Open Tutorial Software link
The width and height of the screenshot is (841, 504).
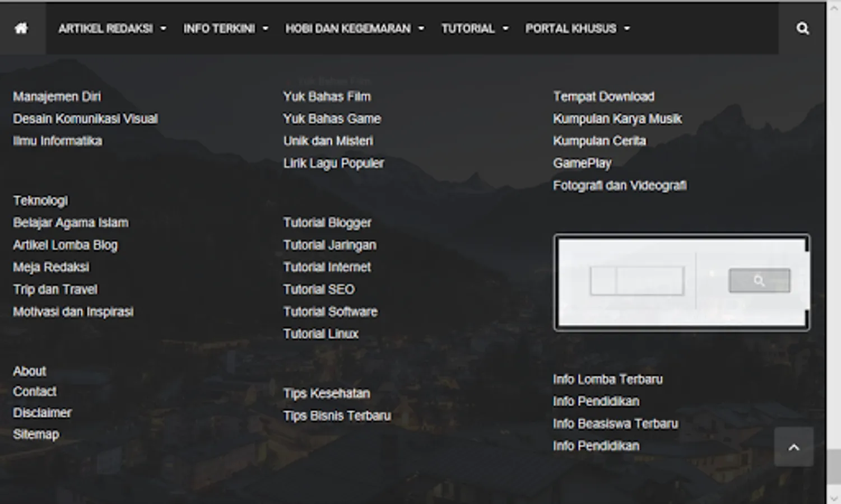point(331,312)
